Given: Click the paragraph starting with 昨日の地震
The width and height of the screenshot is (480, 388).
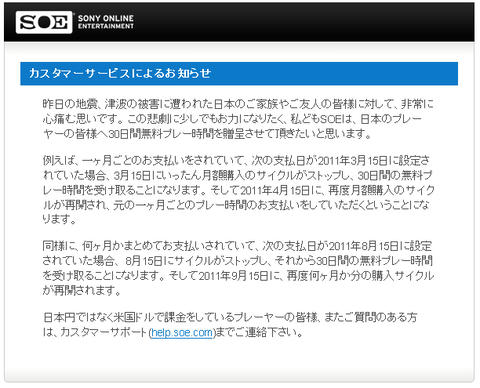Looking at the screenshot, I should coord(238,119).
